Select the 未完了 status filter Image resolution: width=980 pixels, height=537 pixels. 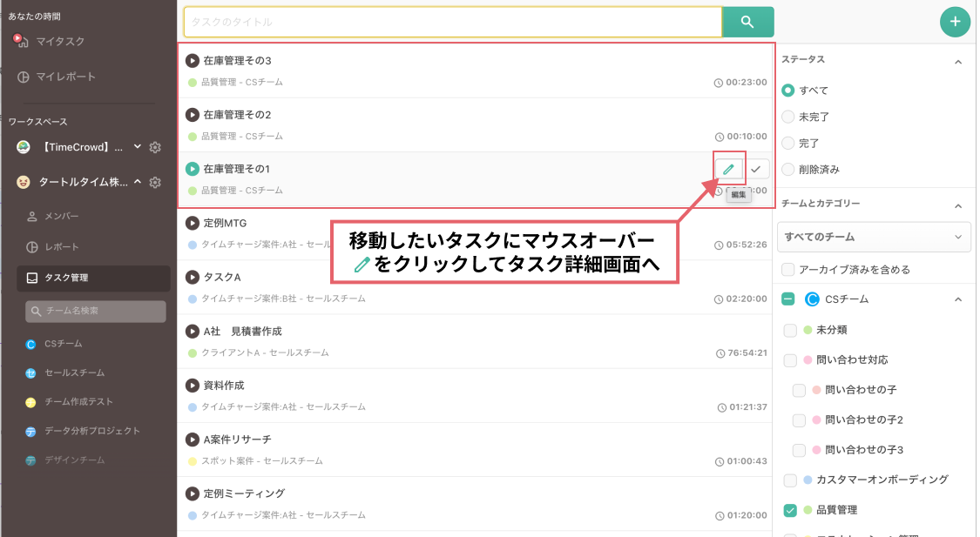pos(788,117)
